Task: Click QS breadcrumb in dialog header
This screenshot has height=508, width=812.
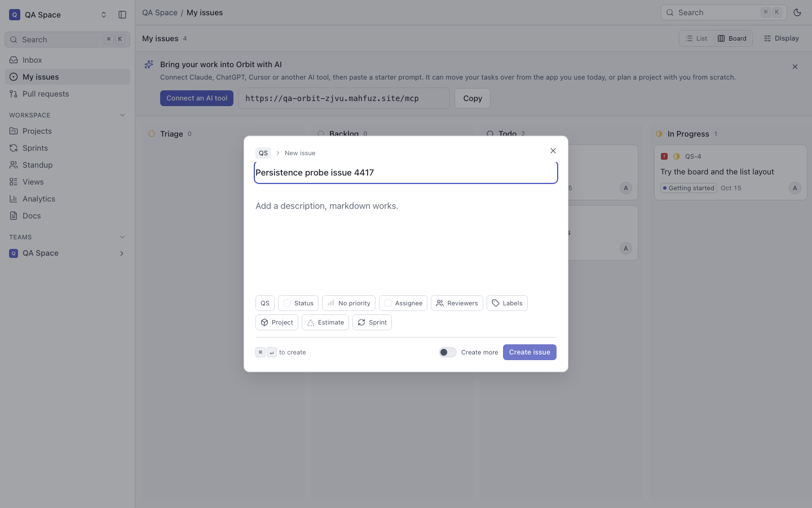Action: click(263, 153)
